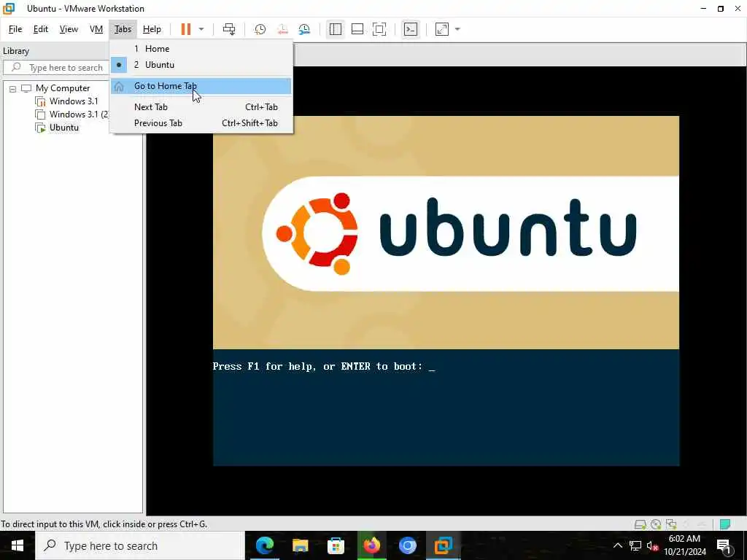Image resolution: width=747 pixels, height=560 pixels.
Task: Open the View menu
Action: (69, 29)
